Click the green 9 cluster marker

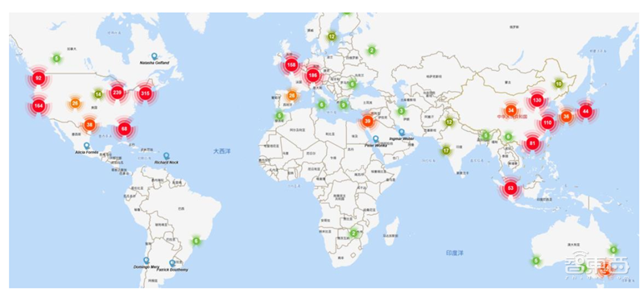(344, 105)
